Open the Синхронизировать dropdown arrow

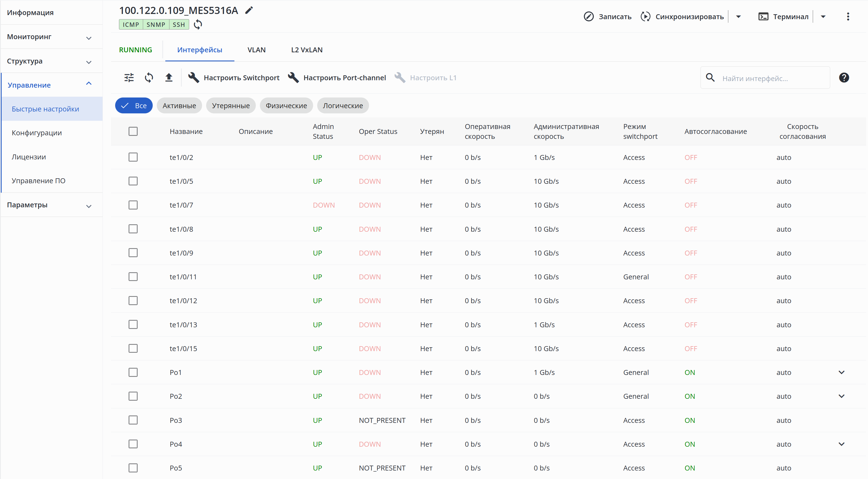pos(738,16)
